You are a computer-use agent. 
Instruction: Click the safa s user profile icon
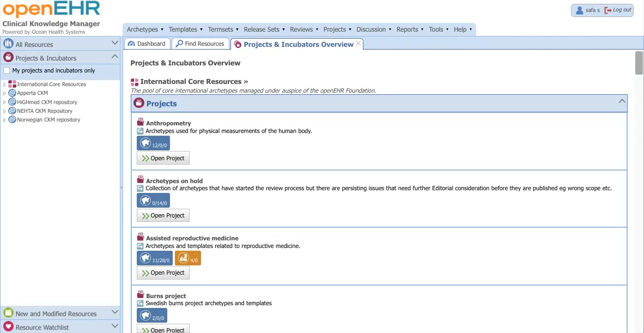[x=579, y=10]
